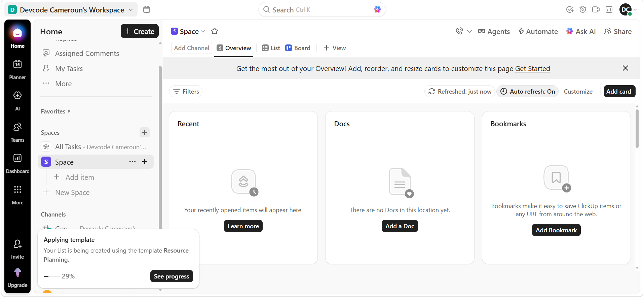This screenshot has width=644, height=297.
Task: Open the Agents menu
Action: 494,31
